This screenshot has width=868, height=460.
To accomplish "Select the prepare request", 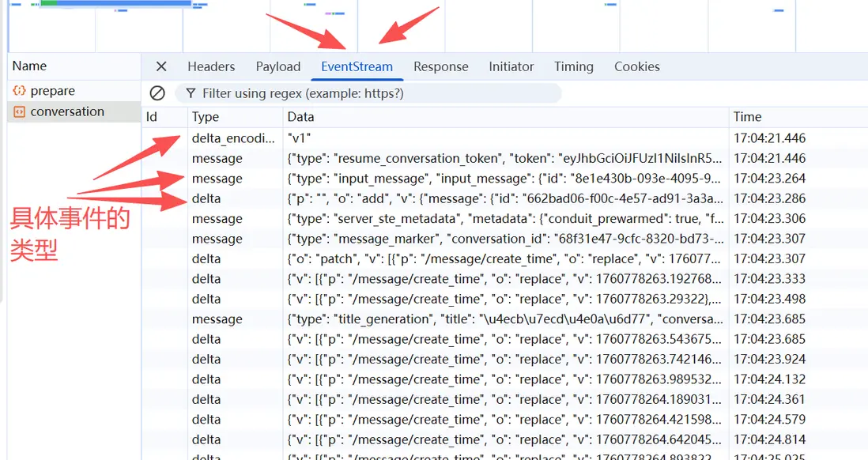I will click(52, 91).
